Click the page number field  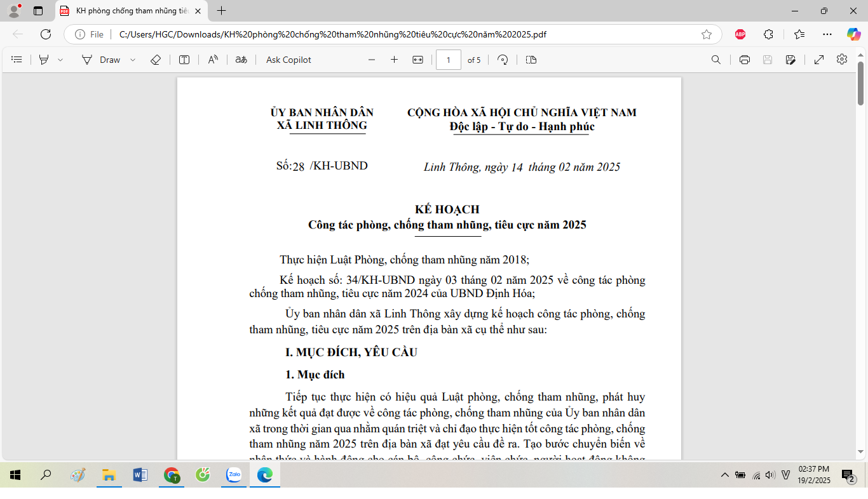point(449,60)
